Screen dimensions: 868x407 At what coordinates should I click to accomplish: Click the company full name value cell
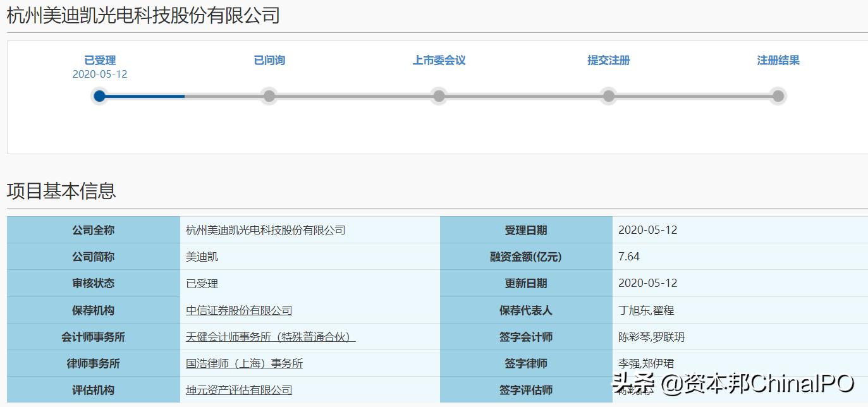(x=310, y=230)
